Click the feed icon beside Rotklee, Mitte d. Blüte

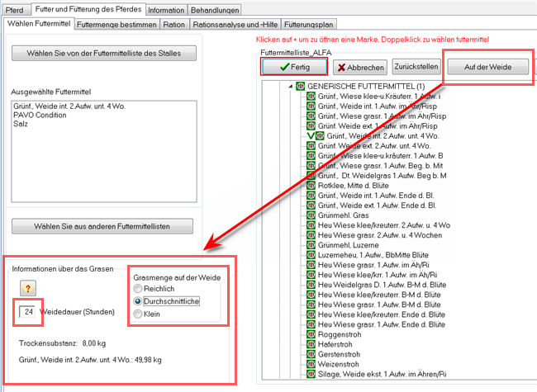pos(311,186)
